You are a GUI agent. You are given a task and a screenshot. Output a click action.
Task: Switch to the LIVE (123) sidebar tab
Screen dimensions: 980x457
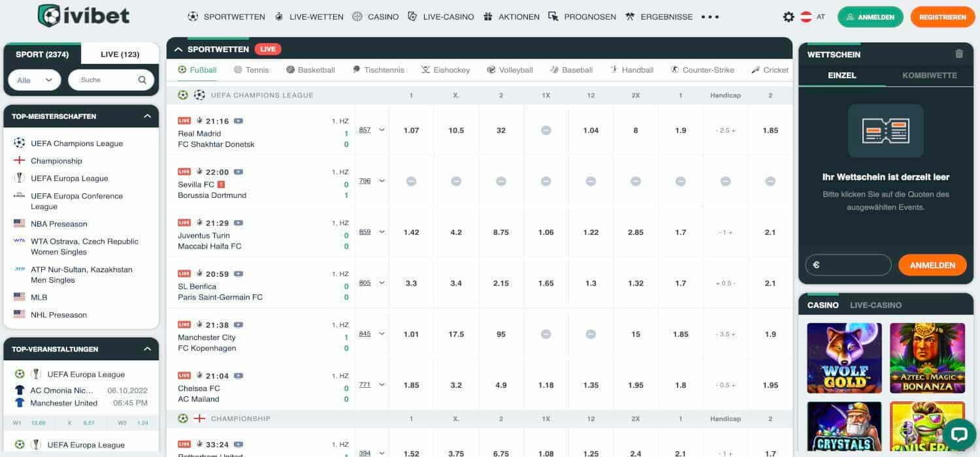click(120, 54)
